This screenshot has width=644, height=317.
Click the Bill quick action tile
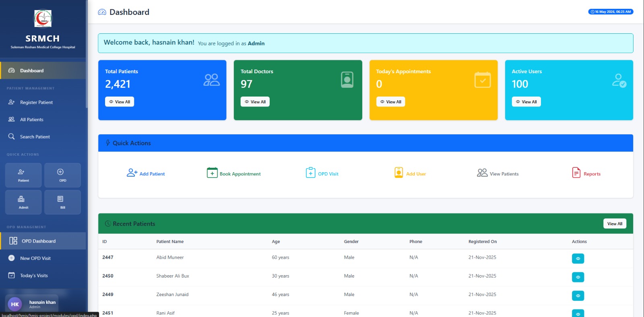(62, 202)
